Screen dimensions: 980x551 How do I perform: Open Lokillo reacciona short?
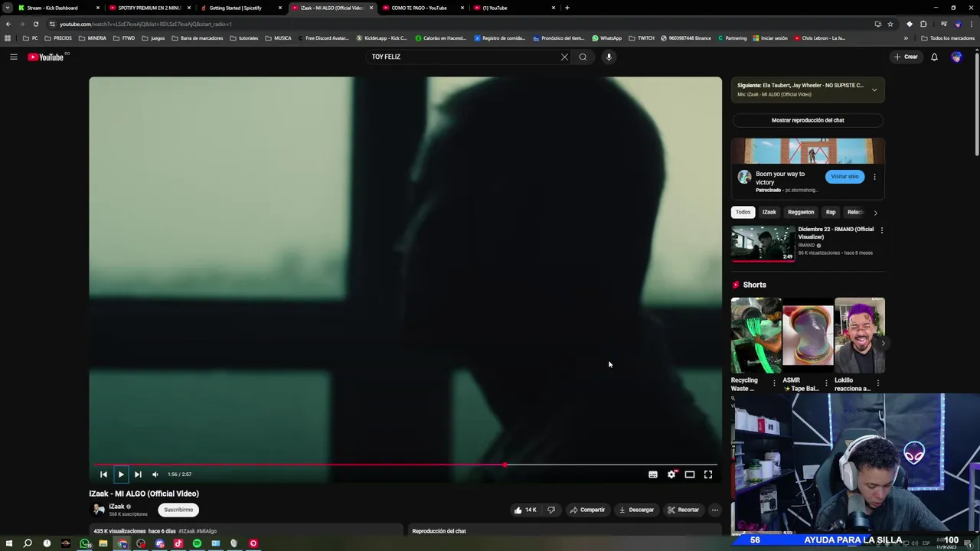[x=860, y=335]
